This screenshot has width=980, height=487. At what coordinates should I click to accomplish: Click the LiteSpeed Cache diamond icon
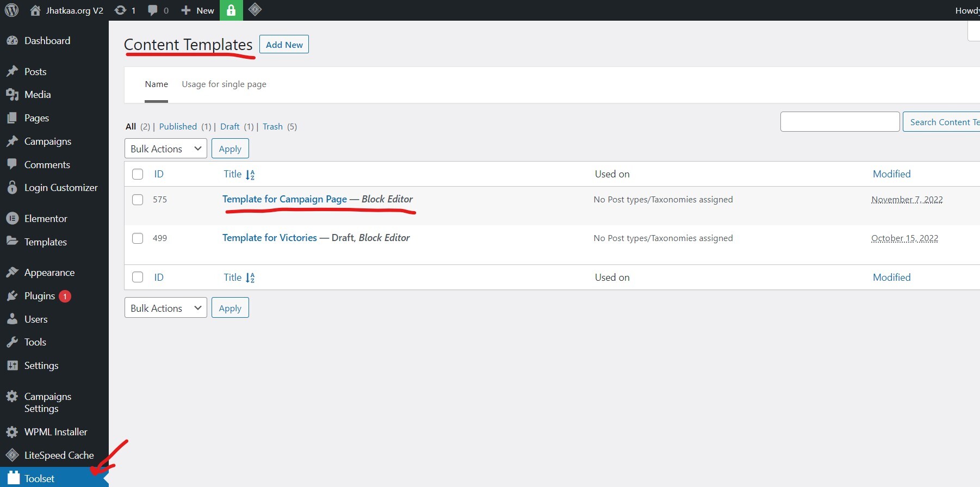pyautogui.click(x=12, y=455)
